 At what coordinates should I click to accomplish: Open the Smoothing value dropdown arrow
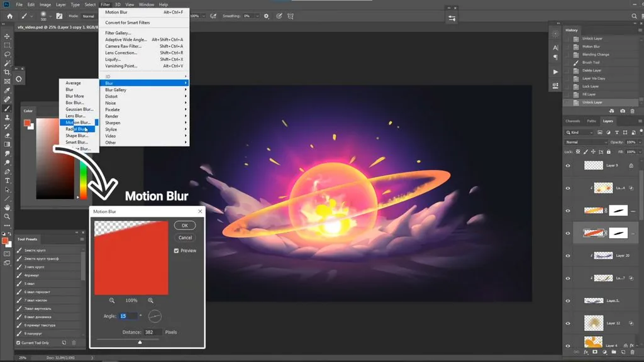[x=257, y=16]
